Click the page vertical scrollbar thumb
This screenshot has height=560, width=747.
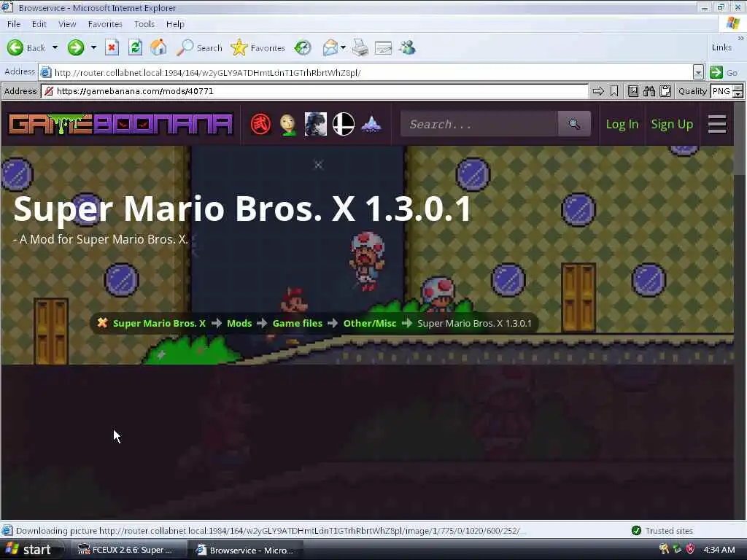pos(739,138)
